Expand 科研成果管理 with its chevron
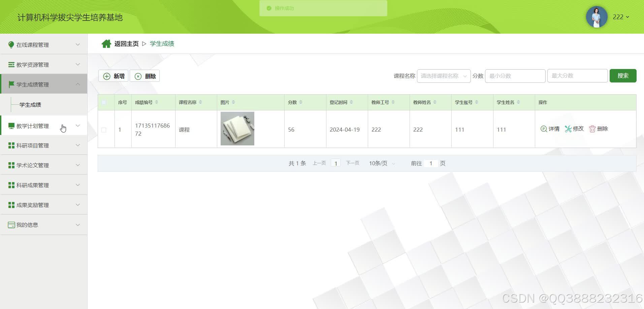 pyautogui.click(x=78, y=185)
